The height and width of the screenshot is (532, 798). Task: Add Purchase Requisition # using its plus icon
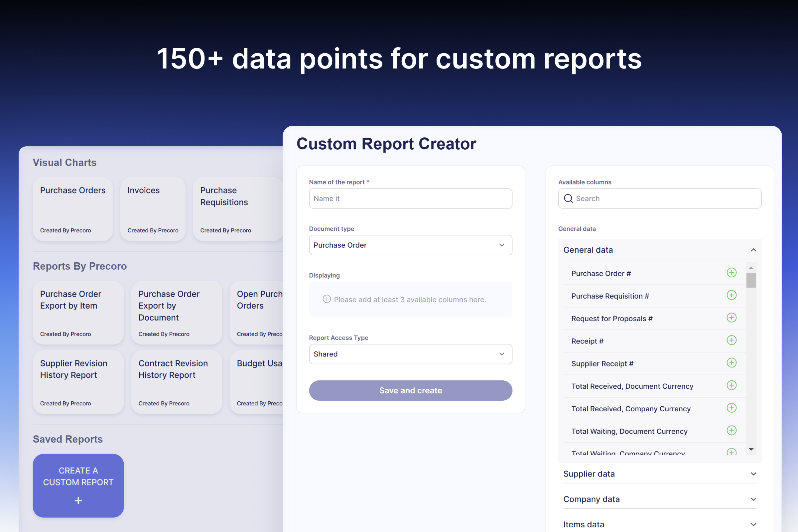pos(732,295)
